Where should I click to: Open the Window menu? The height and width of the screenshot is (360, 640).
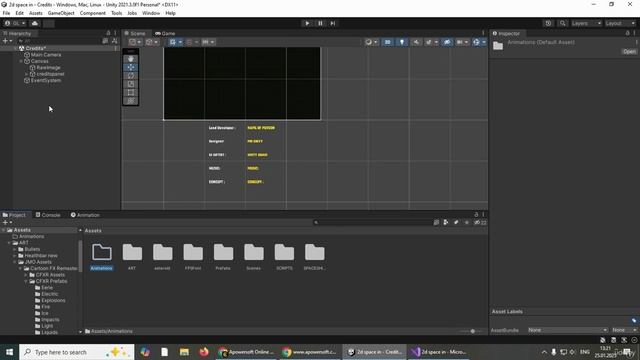pyautogui.click(x=151, y=13)
